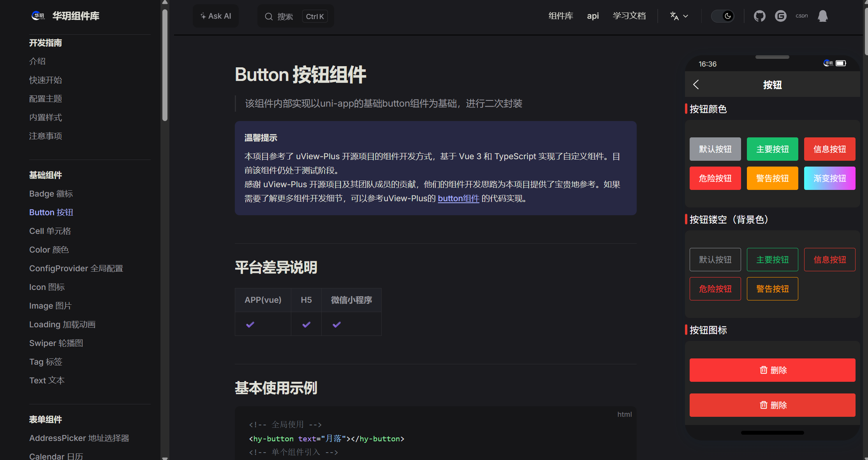Screen dimensions: 868x460
Task: Open the 组件库 nav menu
Action: [x=561, y=16]
